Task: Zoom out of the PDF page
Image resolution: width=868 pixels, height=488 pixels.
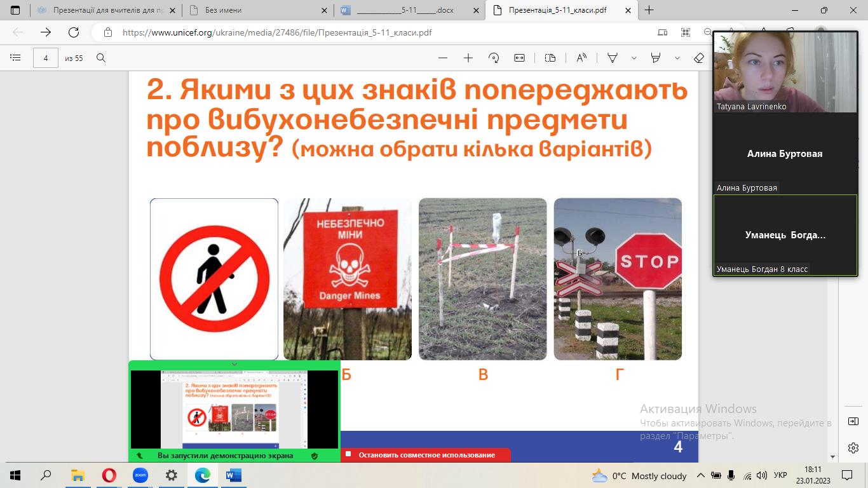Action: tap(443, 58)
